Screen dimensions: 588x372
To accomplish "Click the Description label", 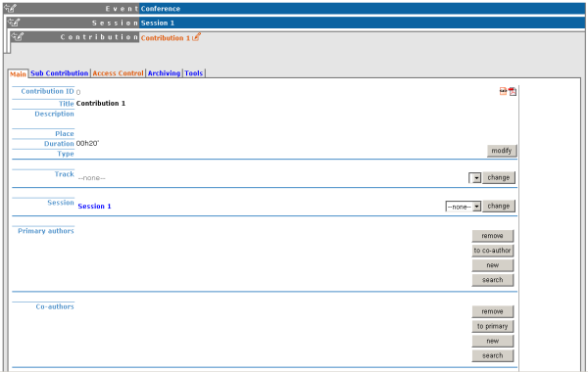I will point(54,114).
